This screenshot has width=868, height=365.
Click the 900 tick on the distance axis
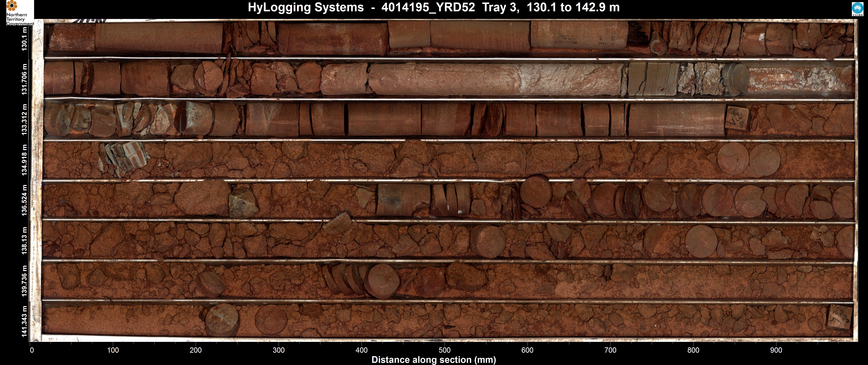tap(776, 350)
